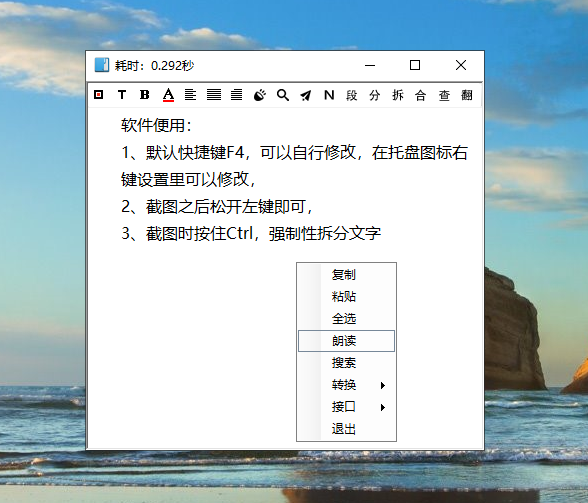
Task: Select 朗读 in the context menu
Action: 346,341
